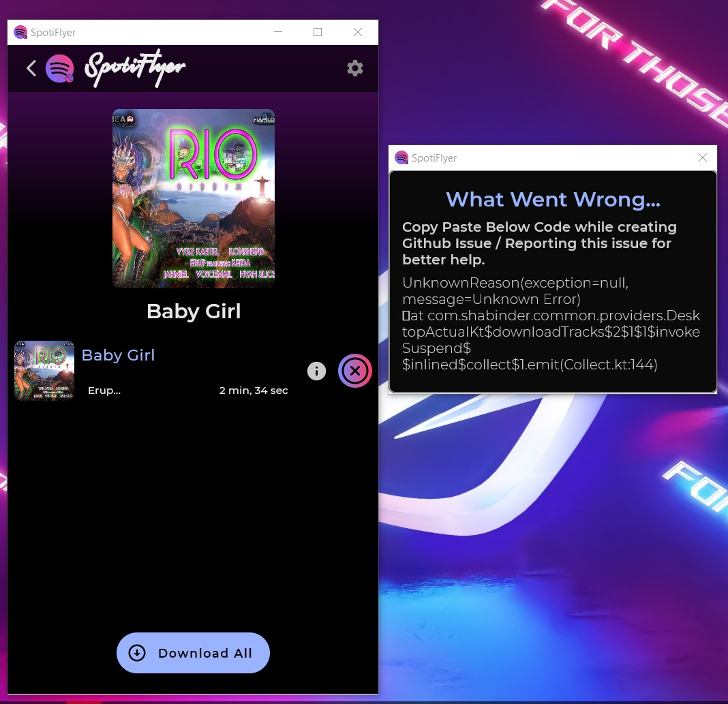View track info via the circular i icon
This screenshot has height=704, width=728.
tap(316, 371)
